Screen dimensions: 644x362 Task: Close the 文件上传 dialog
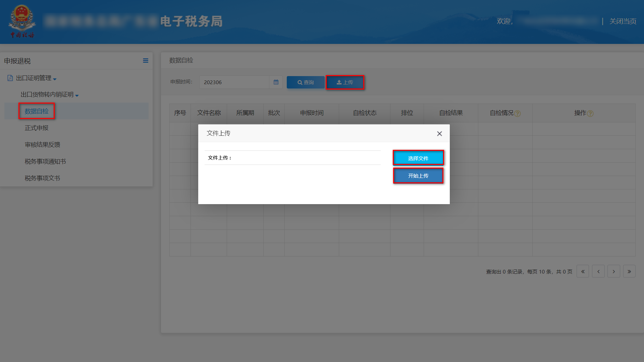tap(439, 134)
